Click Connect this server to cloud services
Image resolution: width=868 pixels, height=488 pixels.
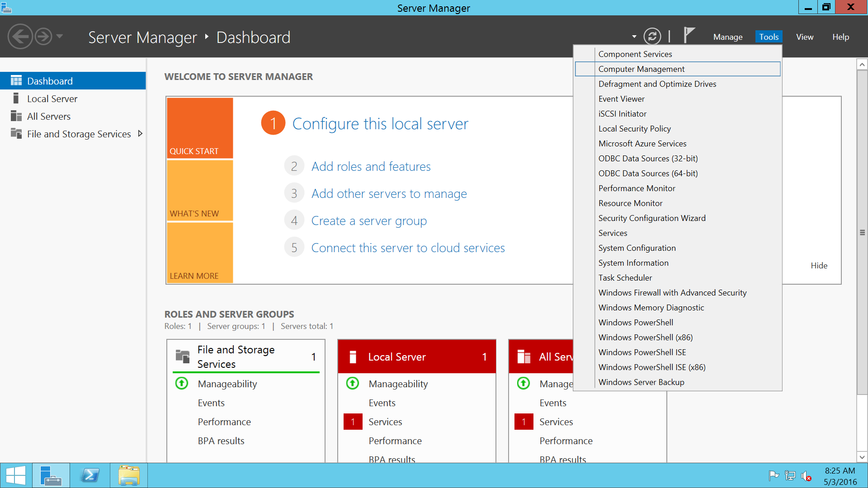click(408, 248)
